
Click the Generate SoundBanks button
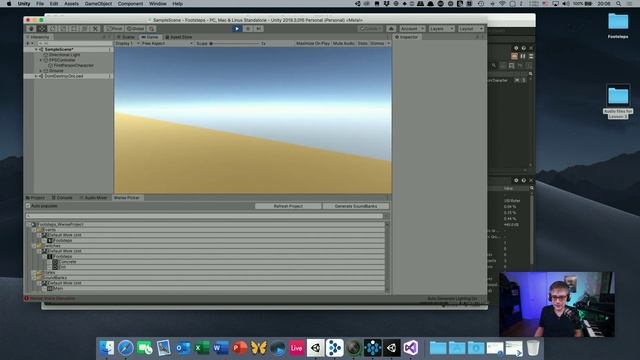356,206
